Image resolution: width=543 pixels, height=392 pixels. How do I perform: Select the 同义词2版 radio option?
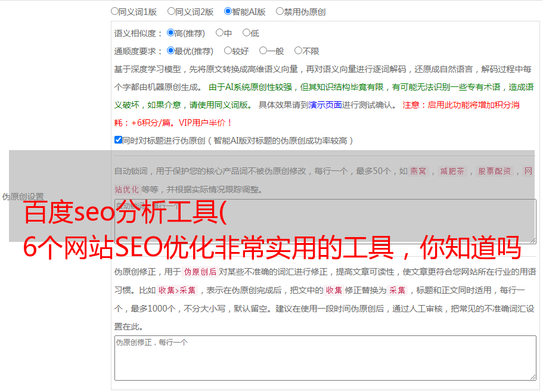click(171, 11)
